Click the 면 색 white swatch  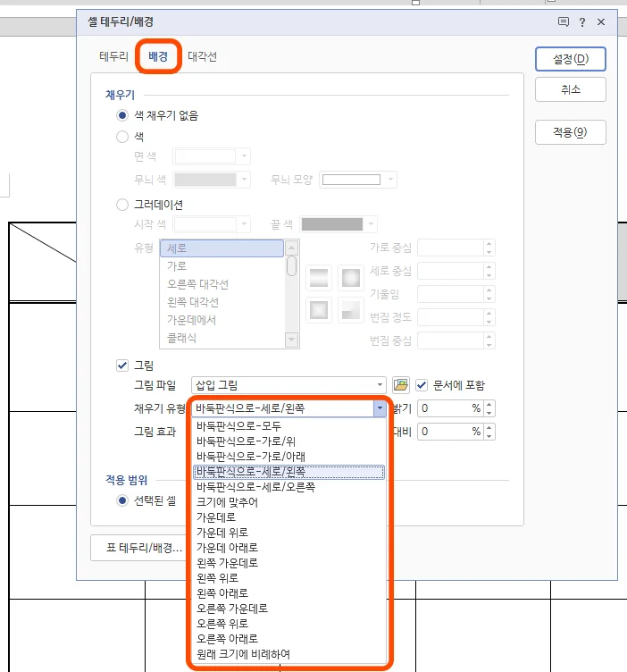(x=205, y=156)
